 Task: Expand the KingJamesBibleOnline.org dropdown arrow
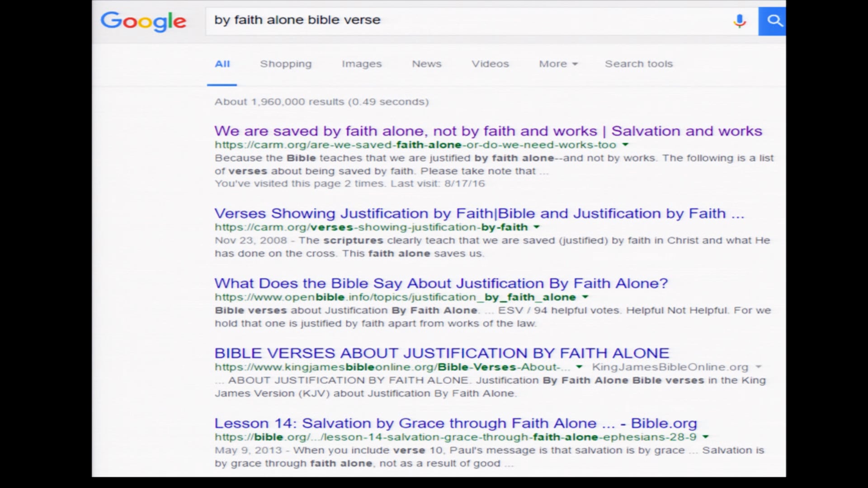tap(758, 367)
